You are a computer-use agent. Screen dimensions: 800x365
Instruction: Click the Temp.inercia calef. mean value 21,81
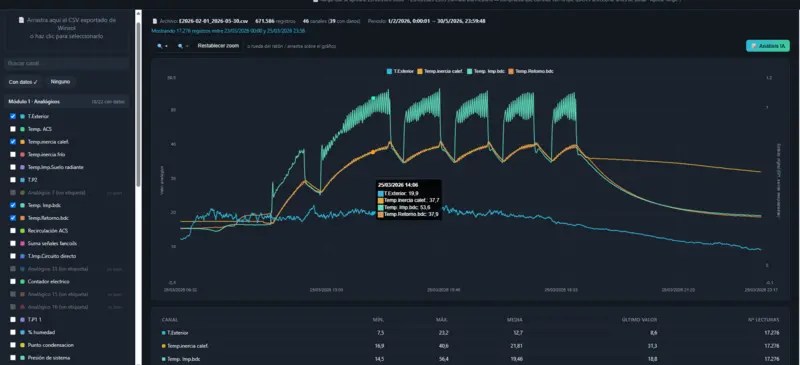(x=517, y=346)
